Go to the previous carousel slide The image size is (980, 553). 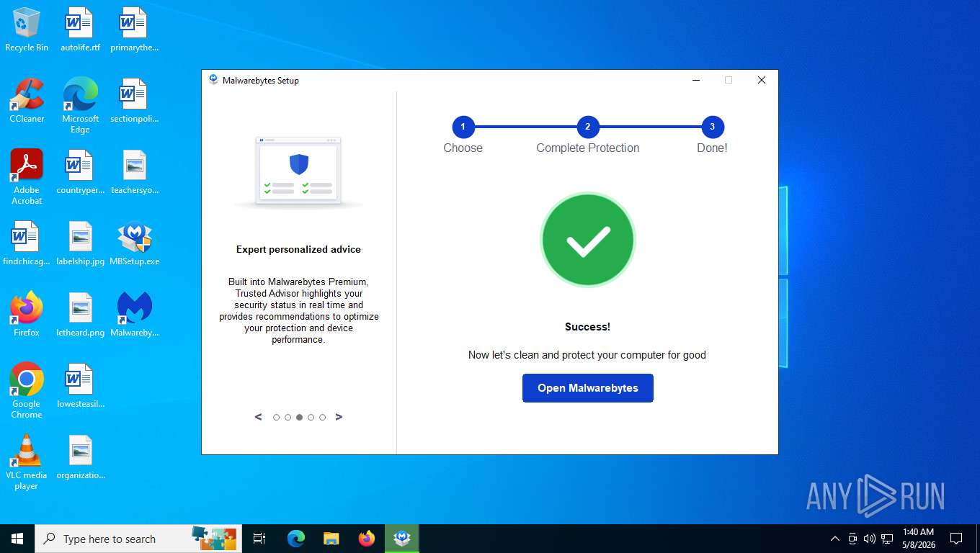(x=259, y=417)
